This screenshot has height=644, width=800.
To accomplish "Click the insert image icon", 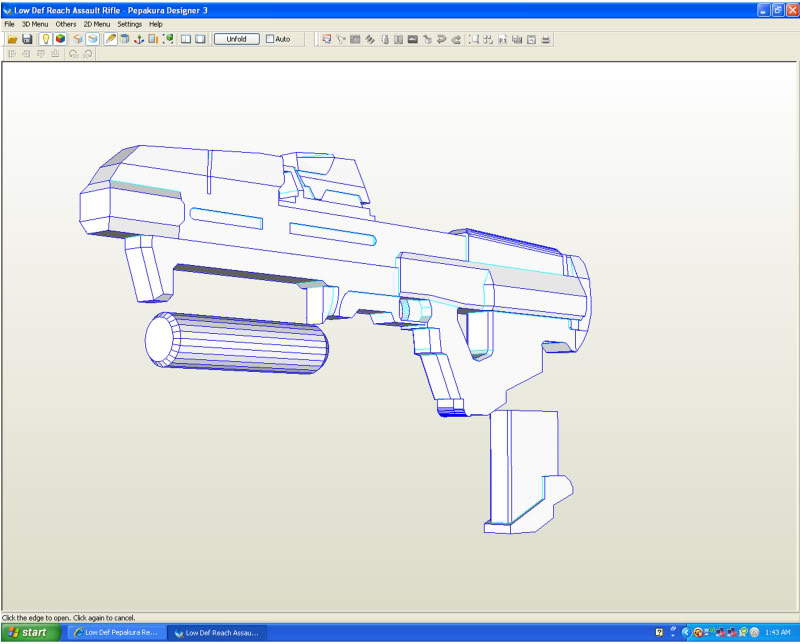I will pyautogui.click(x=413, y=39).
